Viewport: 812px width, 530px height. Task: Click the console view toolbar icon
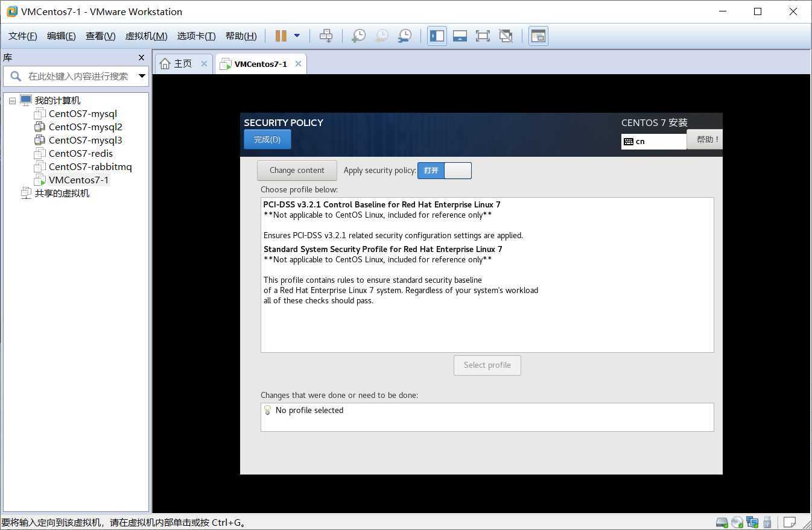[x=538, y=36]
